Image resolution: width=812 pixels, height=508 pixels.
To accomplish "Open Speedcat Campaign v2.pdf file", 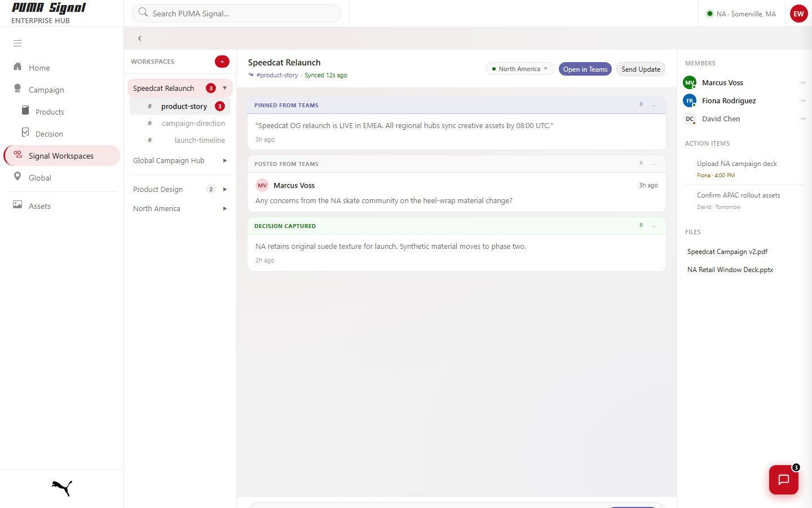I will pos(727,252).
